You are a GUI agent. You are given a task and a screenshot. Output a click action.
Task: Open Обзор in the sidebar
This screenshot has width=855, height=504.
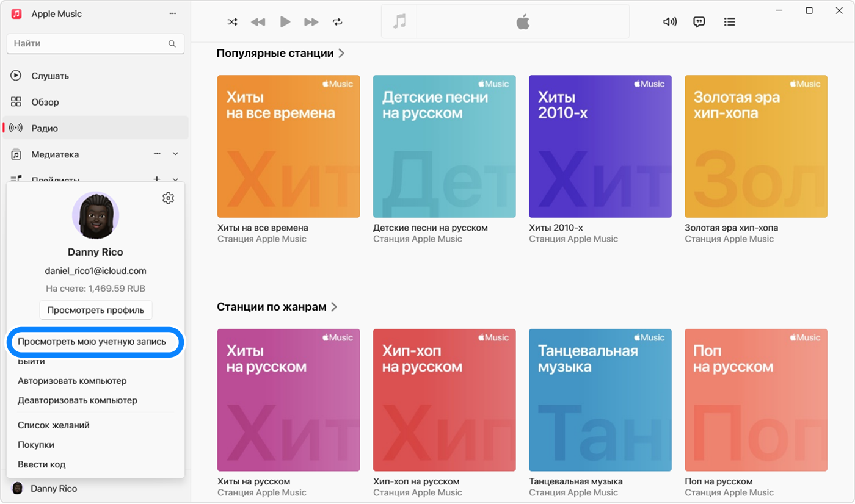click(95, 102)
